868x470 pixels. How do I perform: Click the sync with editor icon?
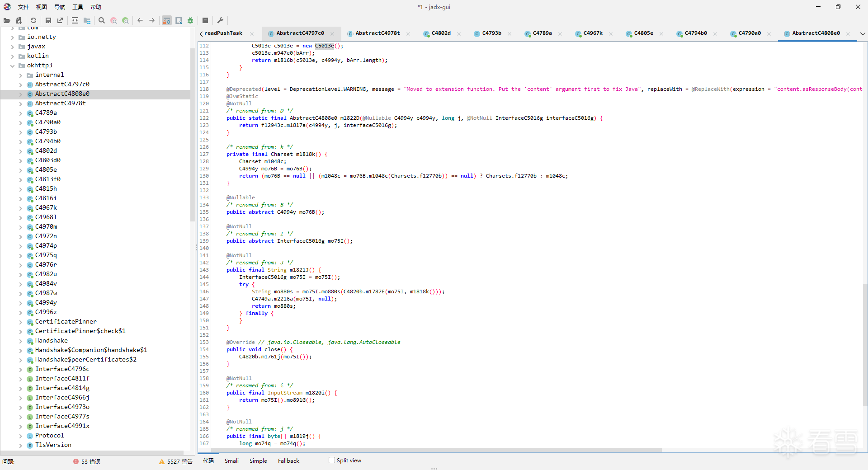coord(75,20)
